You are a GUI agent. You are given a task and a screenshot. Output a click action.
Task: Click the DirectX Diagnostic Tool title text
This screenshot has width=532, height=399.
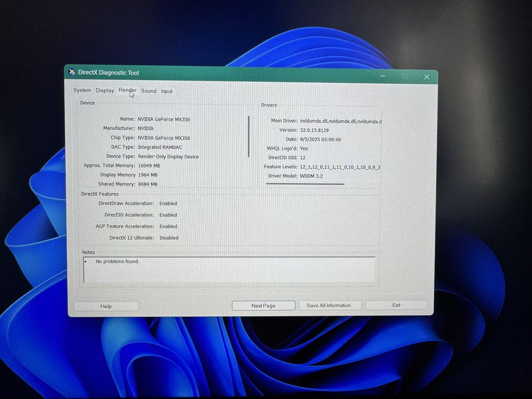coord(108,72)
